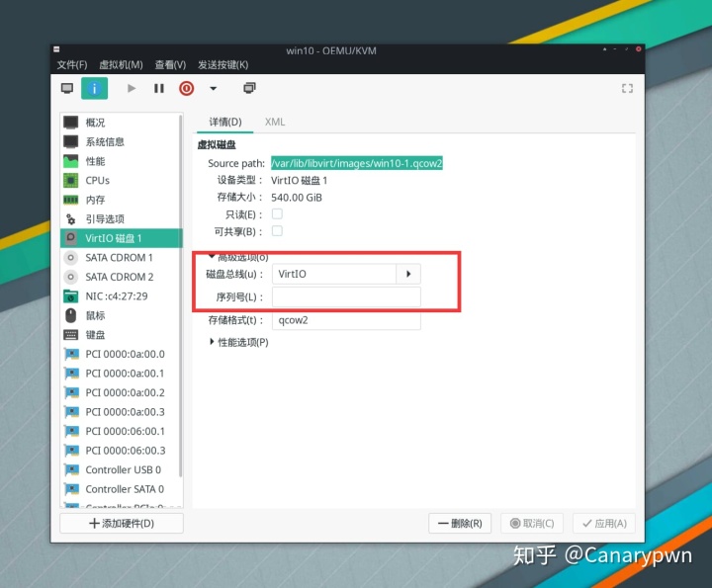Open manage VM snapshots icon
The height and width of the screenshot is (588, 712).
tap(249, 88)
